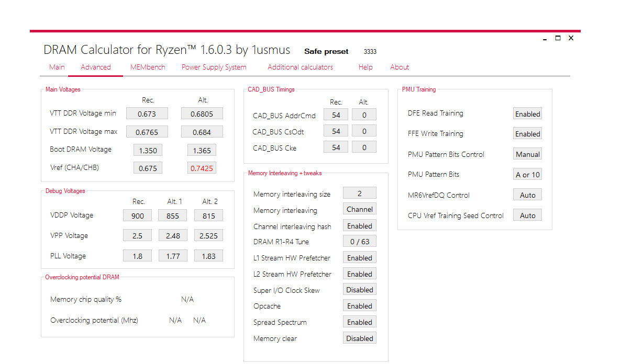Viewport: 621px width, 364px height.
Task: Click VTT DDR Voltage max Rec. value 0.6765
Action: pos(147,132)
